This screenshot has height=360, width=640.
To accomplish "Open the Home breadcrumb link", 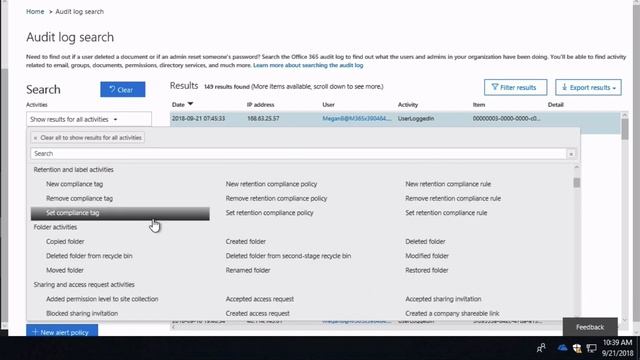I will (x=35, y=11).
